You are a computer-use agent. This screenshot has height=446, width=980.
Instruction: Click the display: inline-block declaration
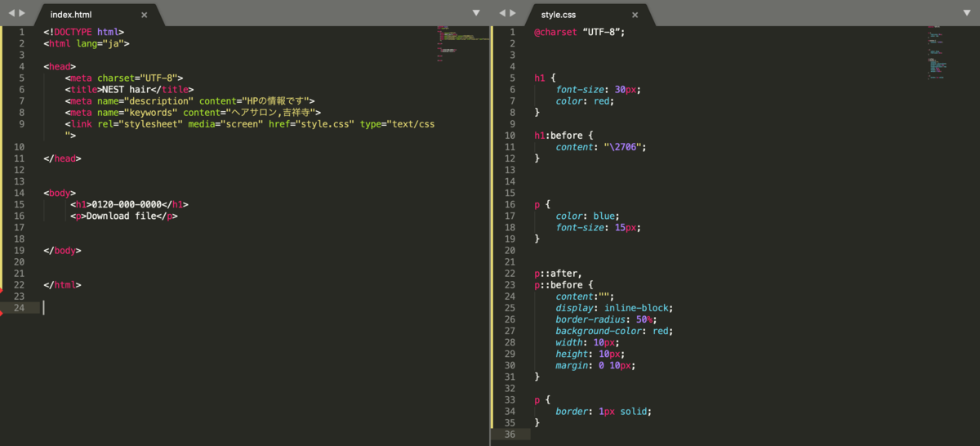pyautogui.click(x=615, y=308)
